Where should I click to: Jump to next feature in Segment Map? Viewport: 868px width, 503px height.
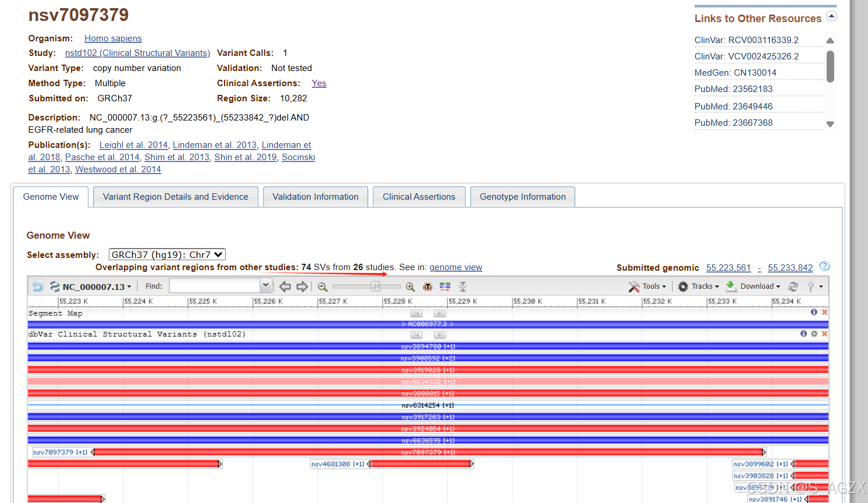[440, 313]
